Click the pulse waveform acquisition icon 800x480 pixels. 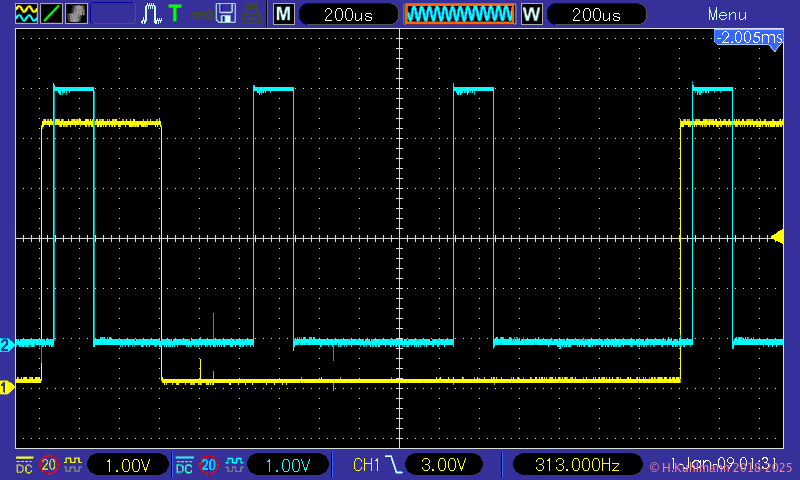click(x=152, y=14)
